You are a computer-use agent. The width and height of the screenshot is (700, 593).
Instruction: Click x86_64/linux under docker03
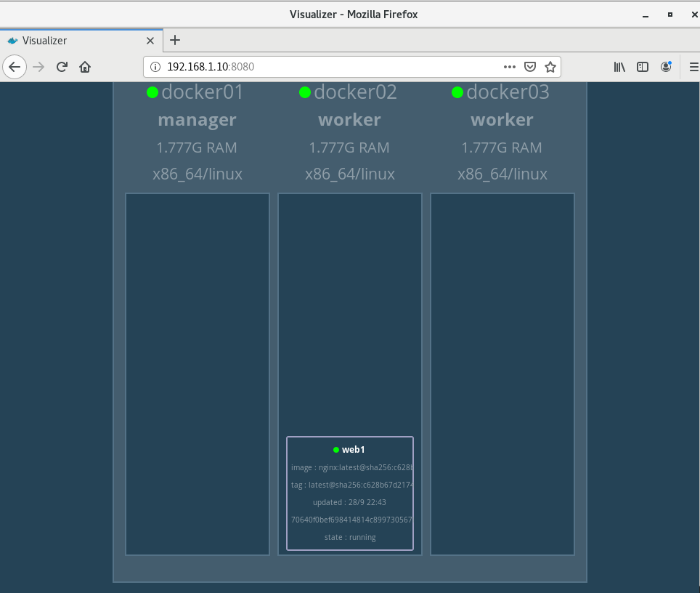coord(502,174)
